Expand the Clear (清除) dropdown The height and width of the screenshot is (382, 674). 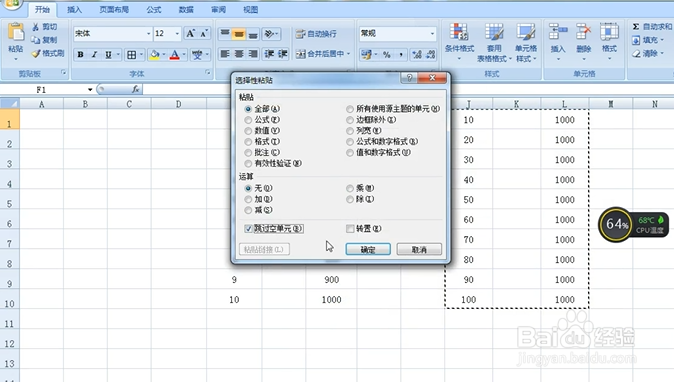pos(662,53)
